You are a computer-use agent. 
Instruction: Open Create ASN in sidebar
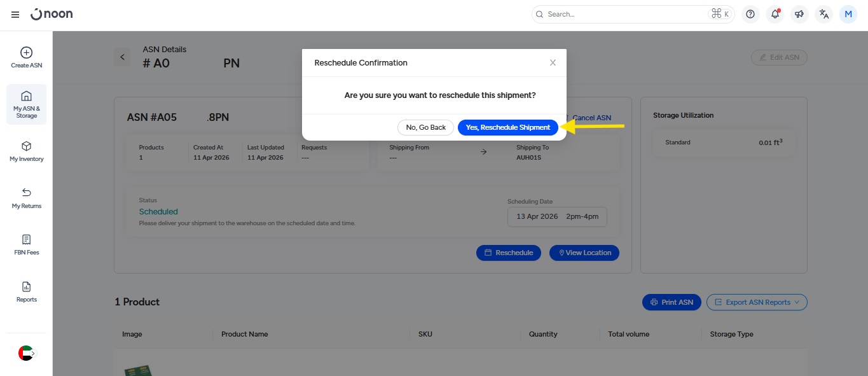click(26, 57)
